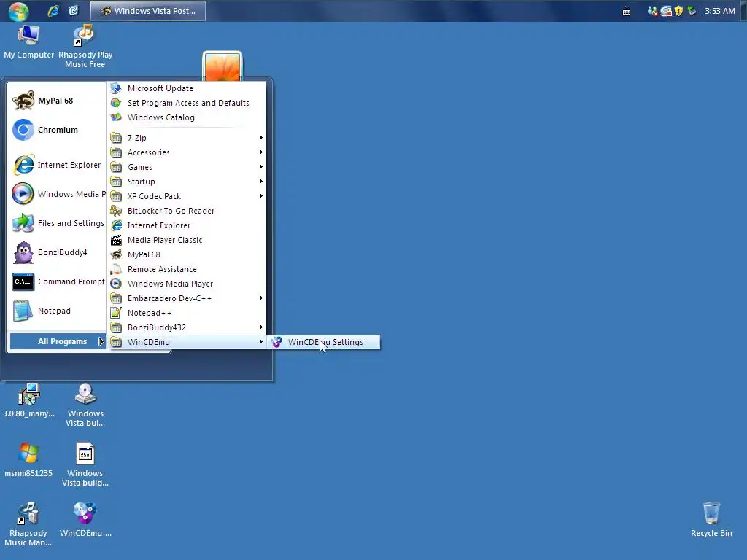Click All Programs button

(58, 341)
